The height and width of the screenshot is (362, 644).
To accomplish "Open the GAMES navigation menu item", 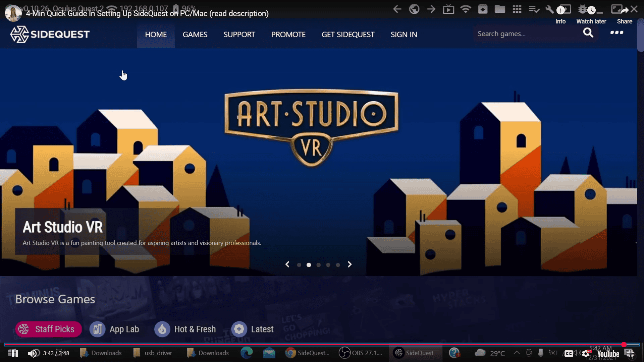I will [x=195, y=35].
